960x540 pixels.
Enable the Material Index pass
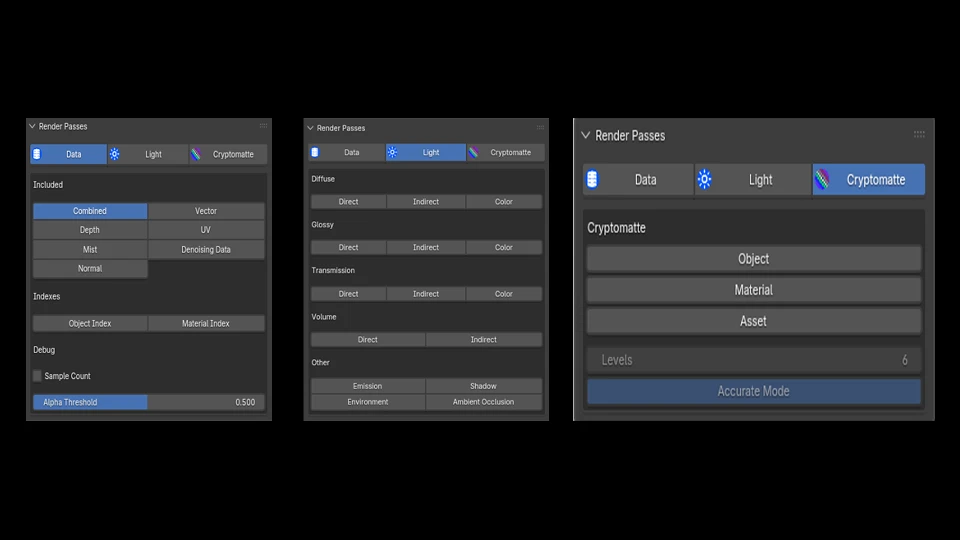(206, 323)
